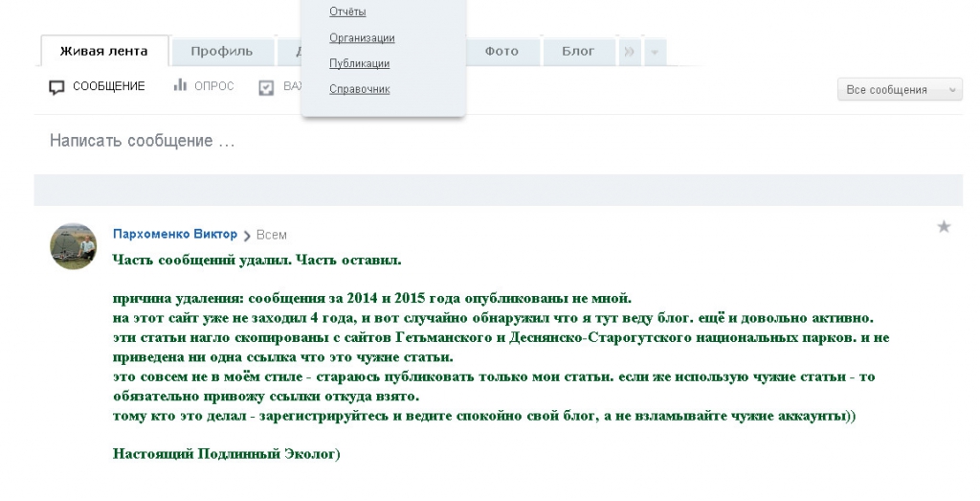The height and width of the screenshot is (501, 980).
Task: Click the message speech bubble icon
Action: click(x=57, y=87)
